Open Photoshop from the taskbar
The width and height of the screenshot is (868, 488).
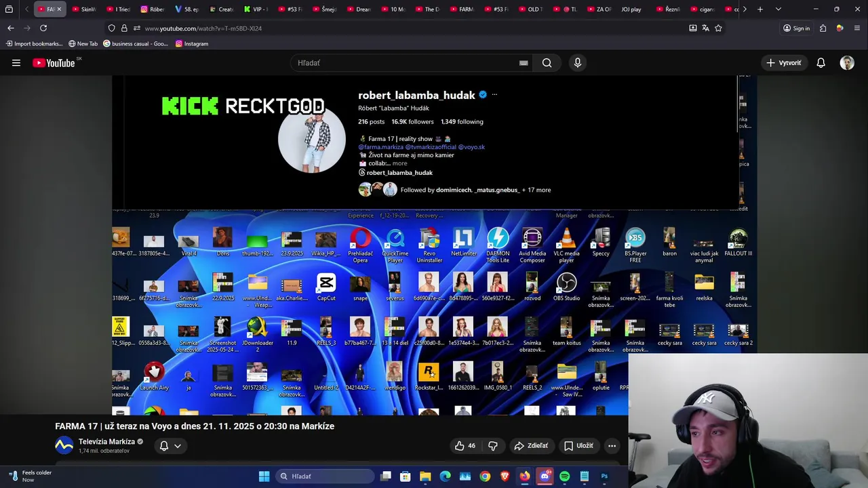click(604, 476)
